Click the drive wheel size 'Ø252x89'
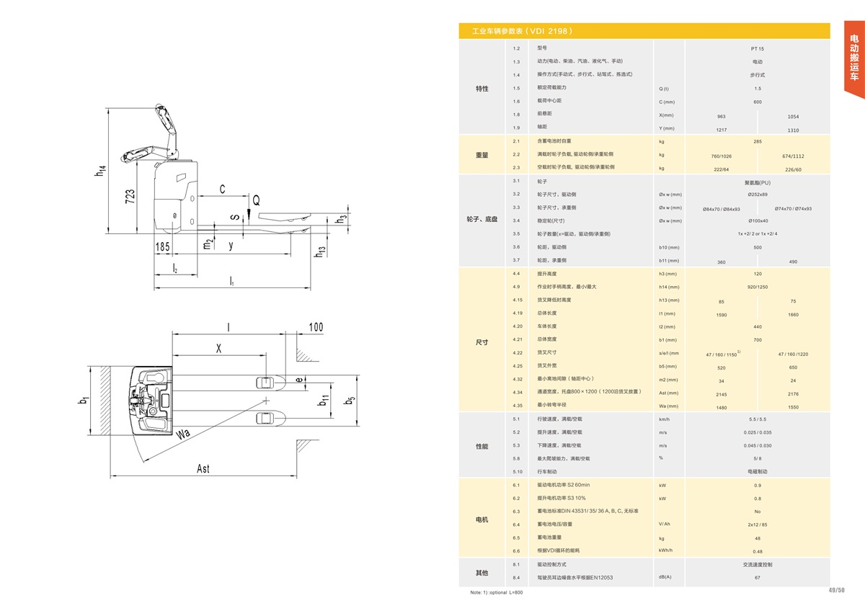Viewport: 865px width, 616px height. click(x=757, y=195)
